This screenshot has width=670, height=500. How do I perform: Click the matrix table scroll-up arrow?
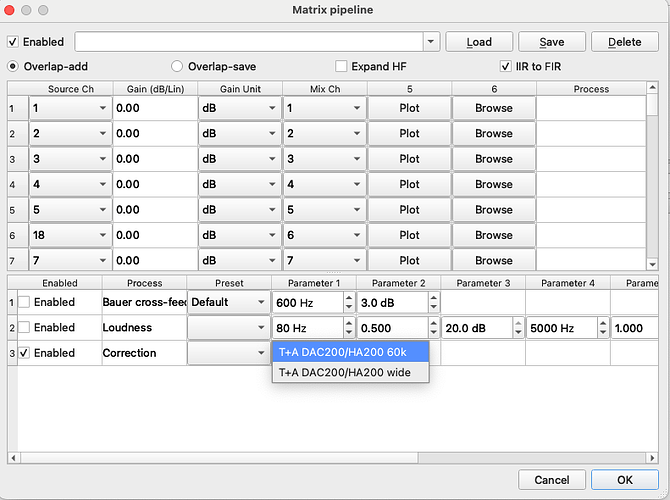click(x=652, y=88)
